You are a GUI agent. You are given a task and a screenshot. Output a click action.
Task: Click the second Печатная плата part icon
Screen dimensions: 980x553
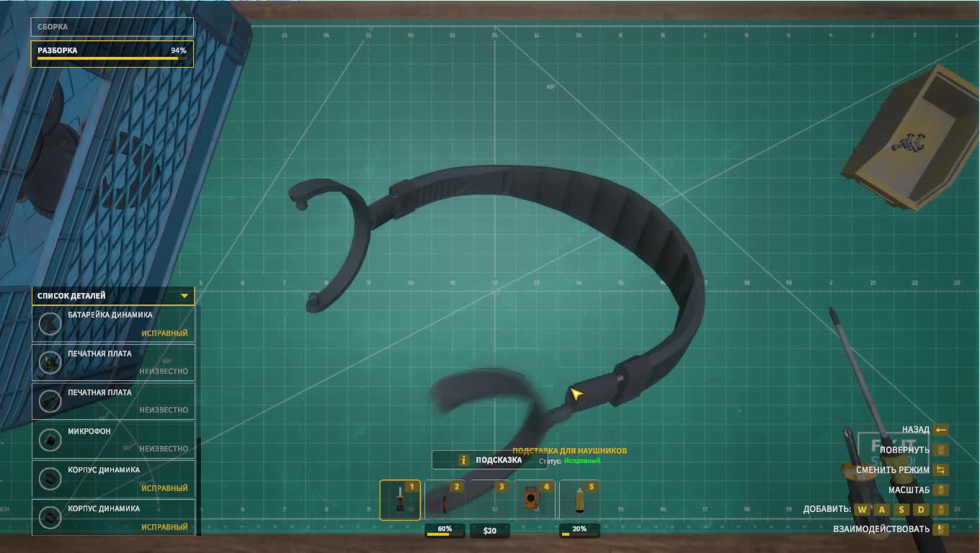click(x=50, y=401)
